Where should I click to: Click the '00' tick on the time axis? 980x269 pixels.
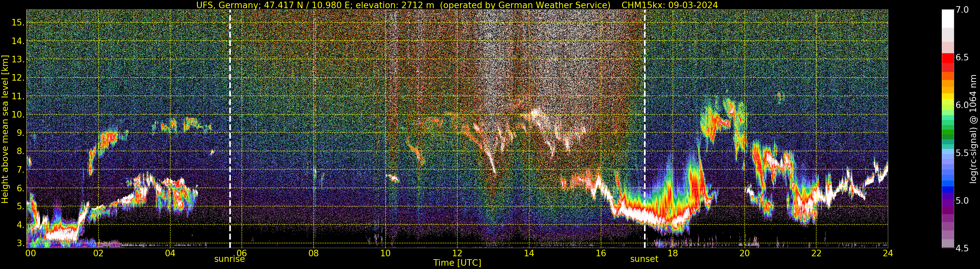30,253
